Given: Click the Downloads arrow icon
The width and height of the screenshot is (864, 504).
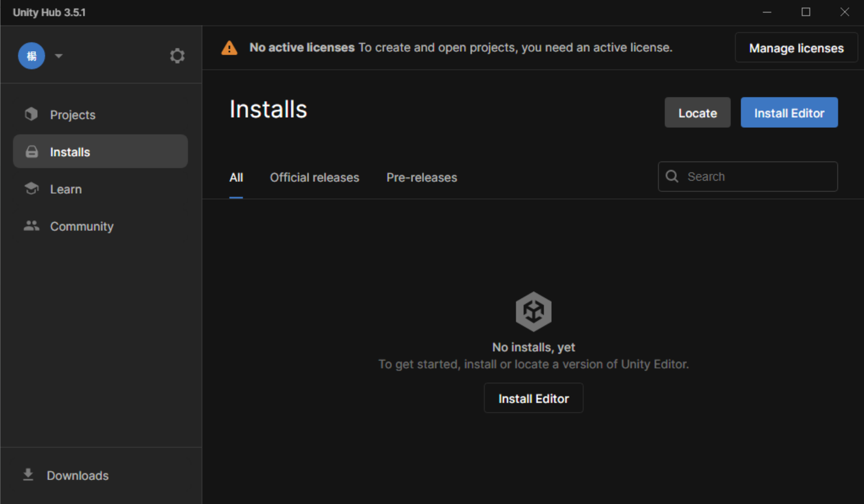Looking at the screenshot, I should (28, 475).
